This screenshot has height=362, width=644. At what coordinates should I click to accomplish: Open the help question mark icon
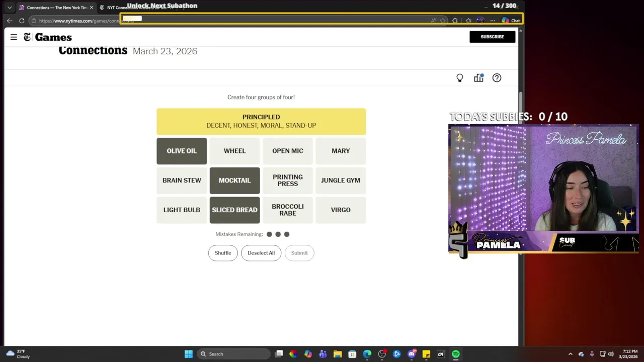coord(497,78)
